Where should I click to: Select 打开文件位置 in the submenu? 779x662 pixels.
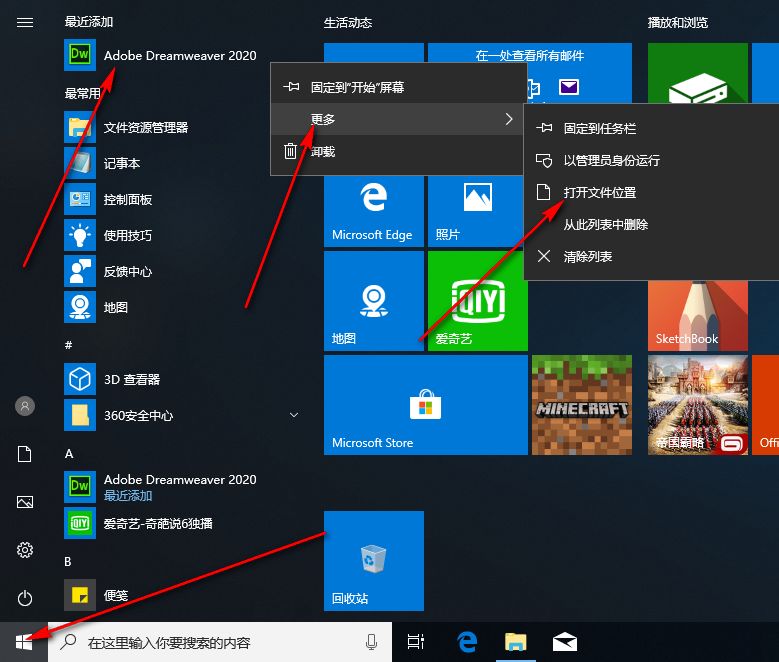point(651,192)
